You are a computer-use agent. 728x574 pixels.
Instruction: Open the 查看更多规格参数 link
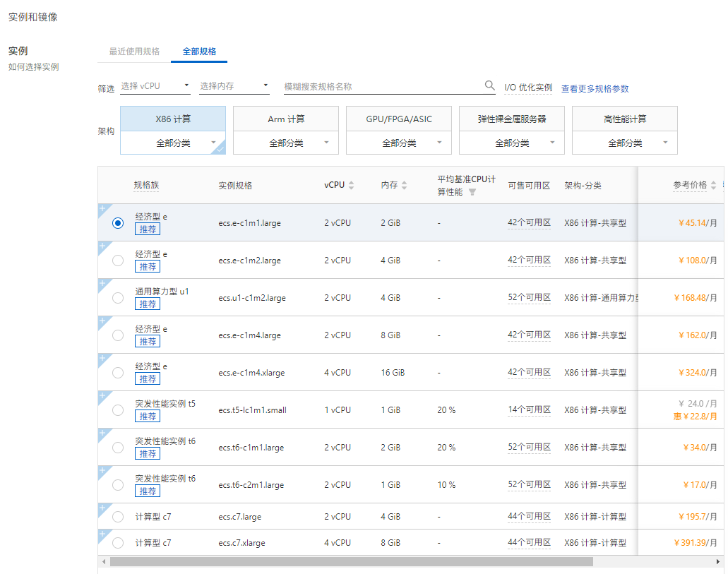point(595,89)
